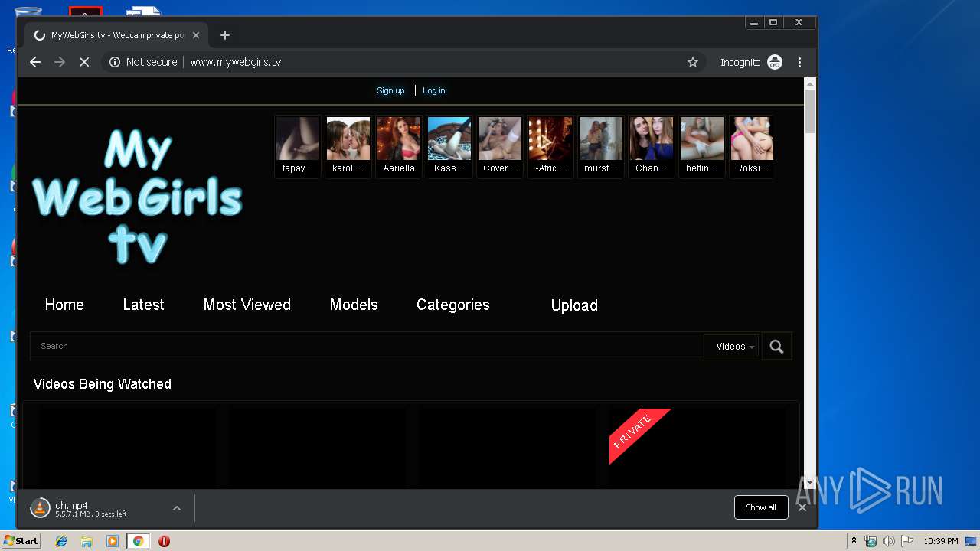Close the downloads bar
The image size is (980, 551).
coord(802,507)
